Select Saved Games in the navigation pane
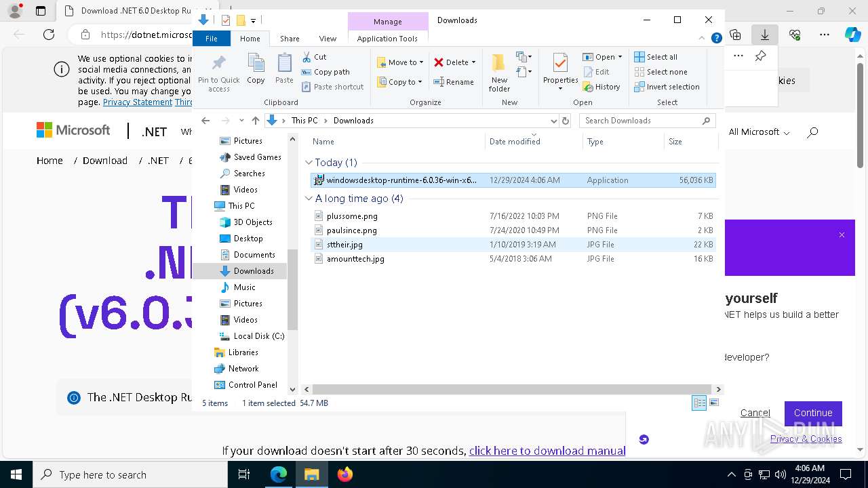 pyautogui.click(x=257, y=157)
